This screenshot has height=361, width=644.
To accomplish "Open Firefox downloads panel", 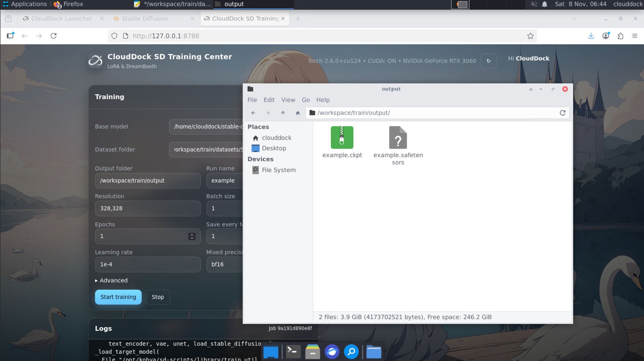I will pos(591,36).
